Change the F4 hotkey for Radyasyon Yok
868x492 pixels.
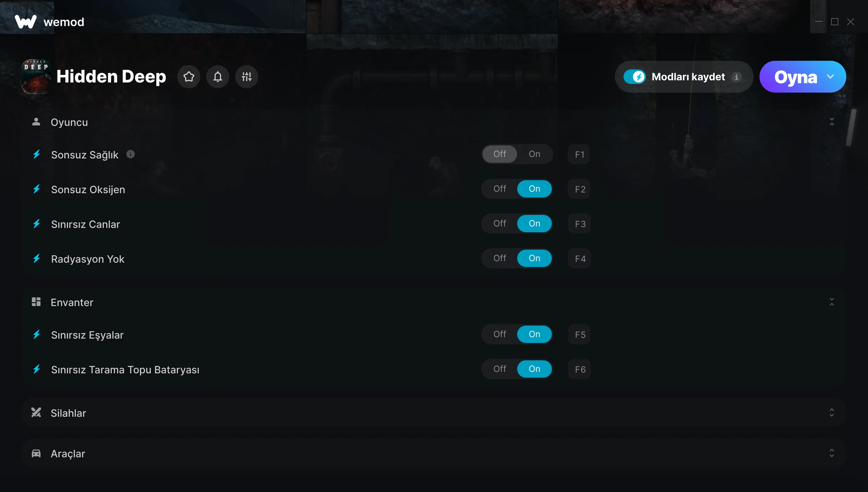(x=579, y=258)
